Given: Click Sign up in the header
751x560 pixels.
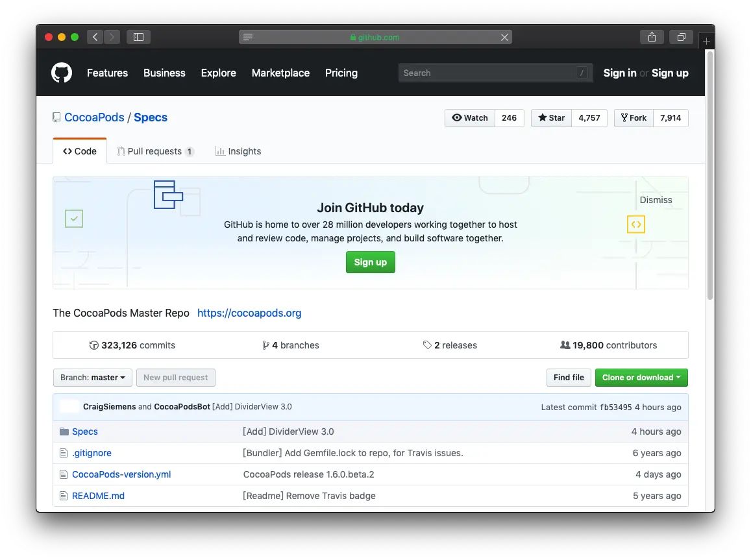Looking at the screenshot, I should click(670, 73).
